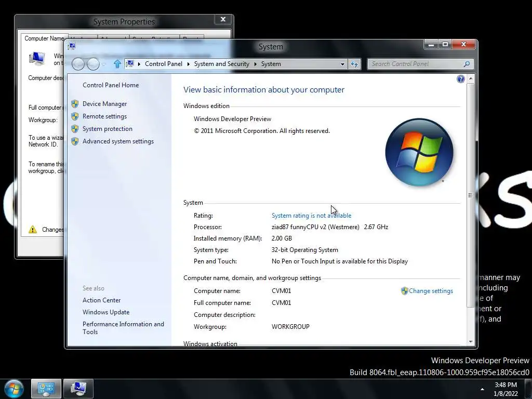Screen dimensions: 532x399
Task: Open the recent pages dropdown beside Forward
Action: [103, 64]
